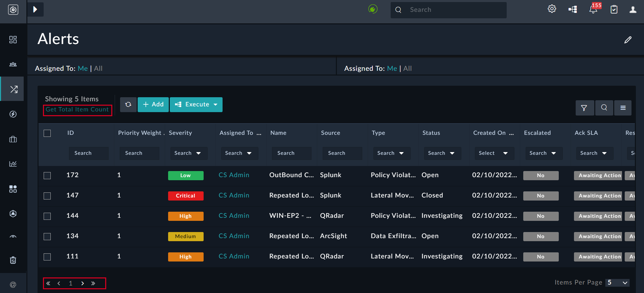Sort by the Priority Weight column header
The height and width of the screenshot is (293, 644).
[140, 133]
